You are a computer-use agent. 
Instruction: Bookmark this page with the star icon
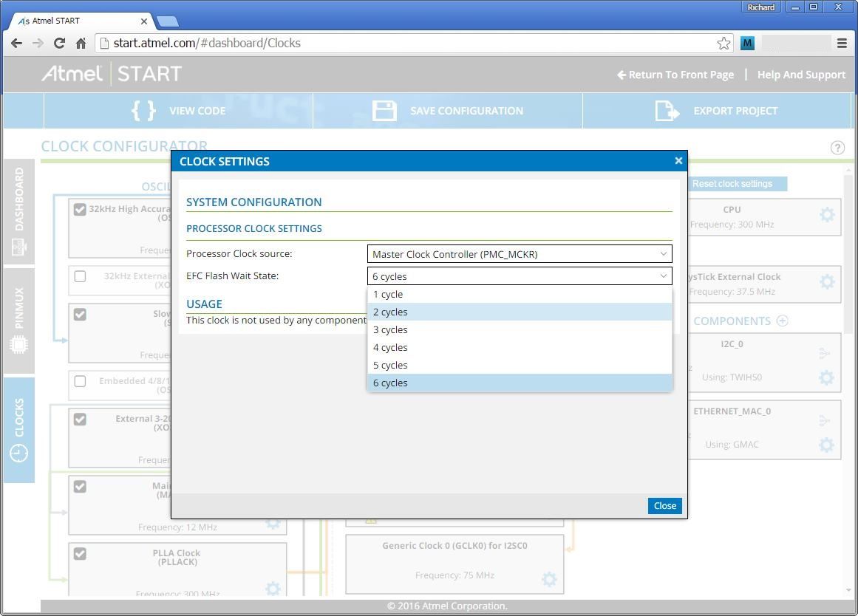[x=723, y=44]
